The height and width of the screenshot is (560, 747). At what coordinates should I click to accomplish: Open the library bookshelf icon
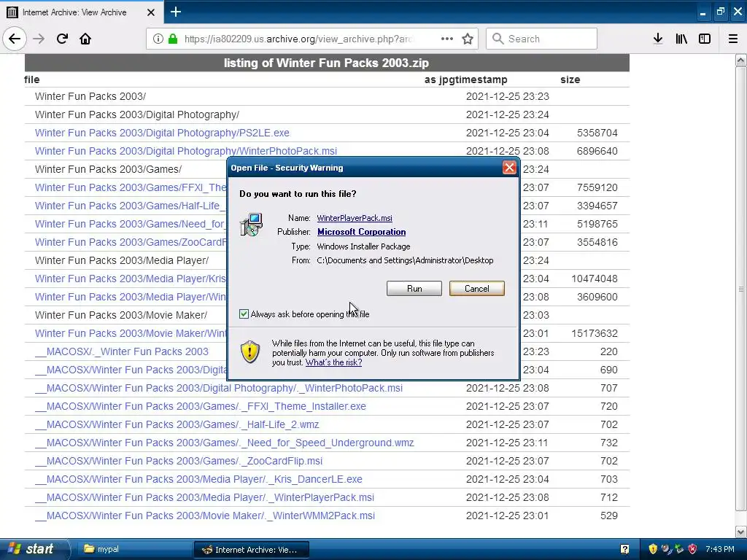click(681, 39)
